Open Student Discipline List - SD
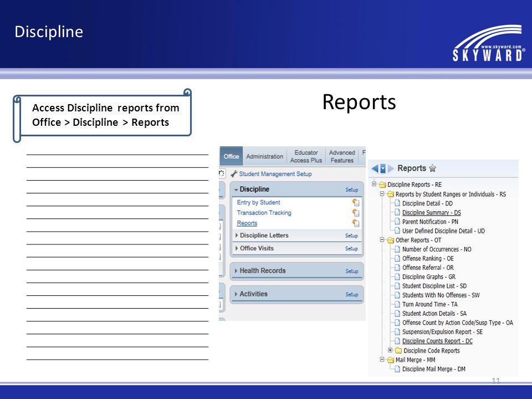Screen dimensions: 532x399 click(434, 286)
